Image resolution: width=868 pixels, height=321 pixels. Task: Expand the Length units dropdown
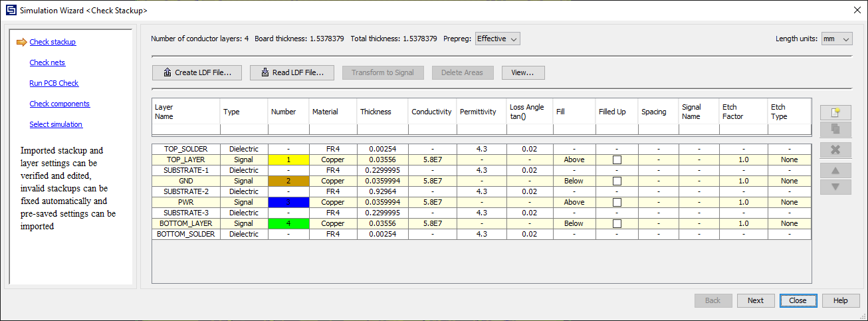(x=836, y=39)
